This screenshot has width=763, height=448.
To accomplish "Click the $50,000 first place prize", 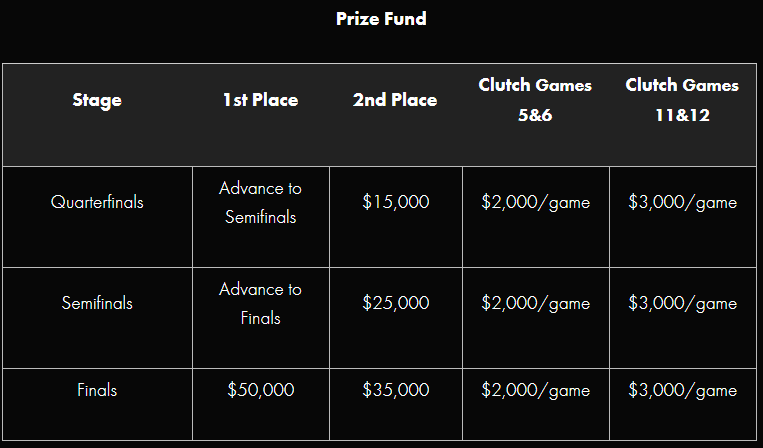I will click(x=260, y=390).
